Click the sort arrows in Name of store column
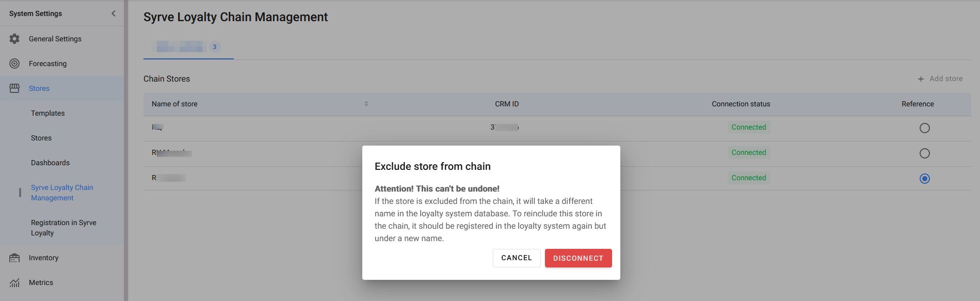Screen dimensions: 980x301 [366, 104]
